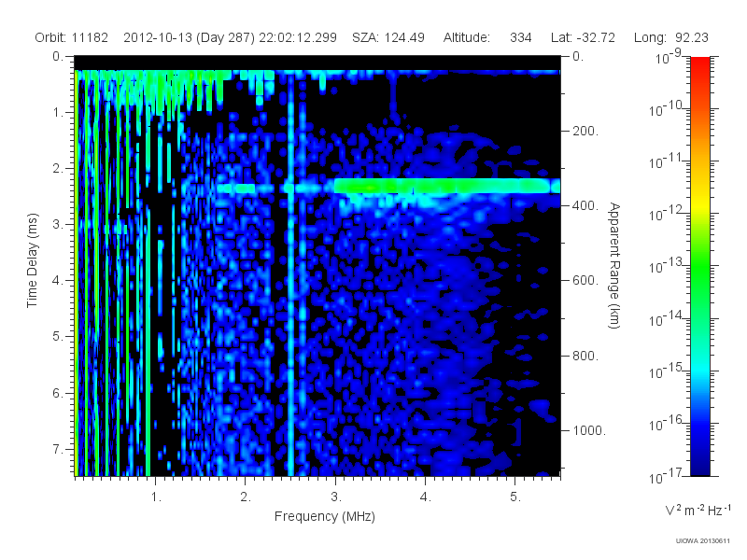Click the 10^-17 color scale label
Viewport: 747px width, 560px height.
(666, 475)
